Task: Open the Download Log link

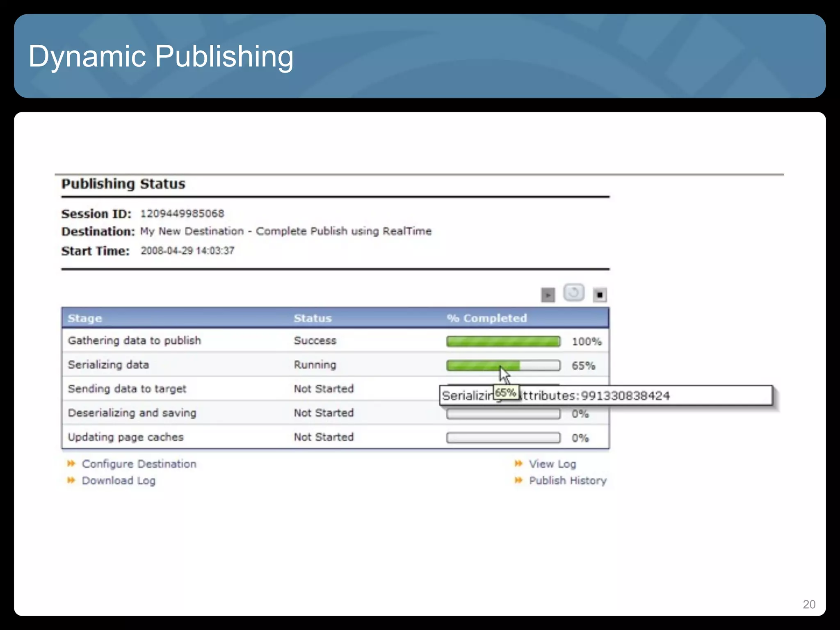Action: coord(119,481)
